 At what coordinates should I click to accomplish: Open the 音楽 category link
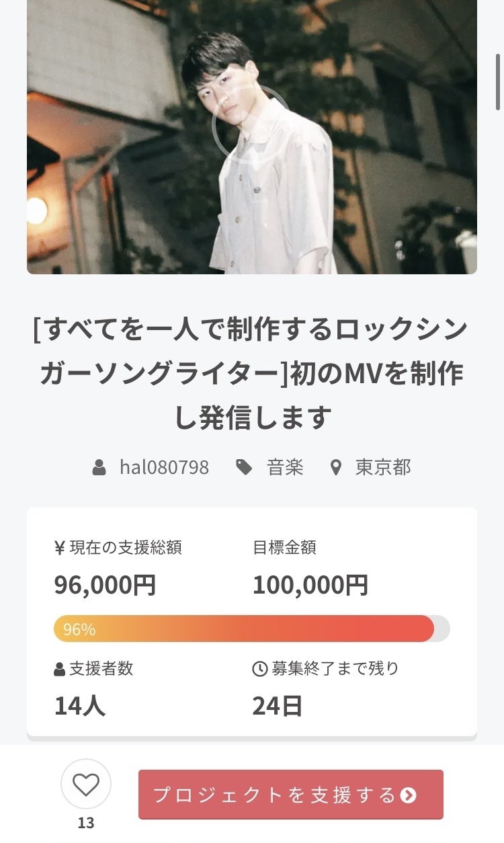286,467
